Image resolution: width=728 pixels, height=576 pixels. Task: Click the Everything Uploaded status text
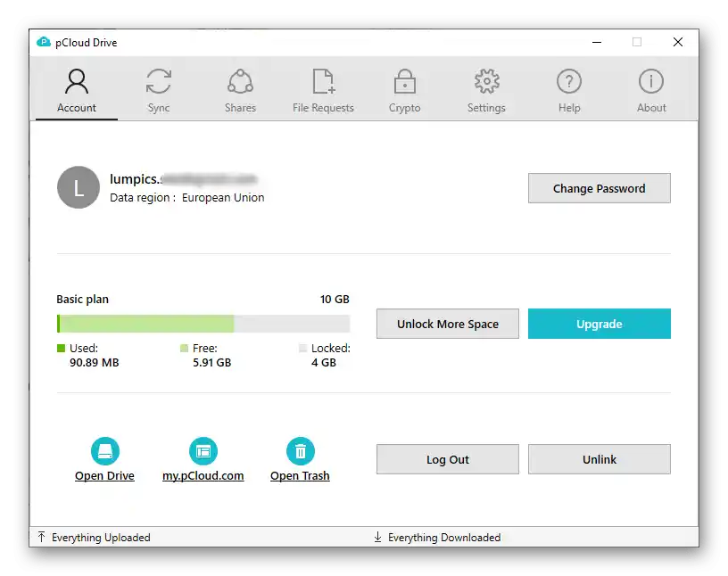point(101,538)
